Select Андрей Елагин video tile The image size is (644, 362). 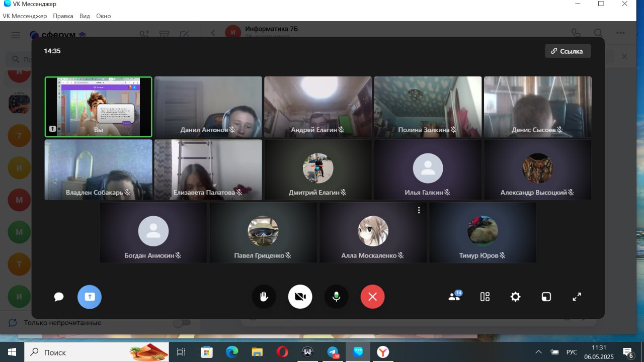(318, 107)
